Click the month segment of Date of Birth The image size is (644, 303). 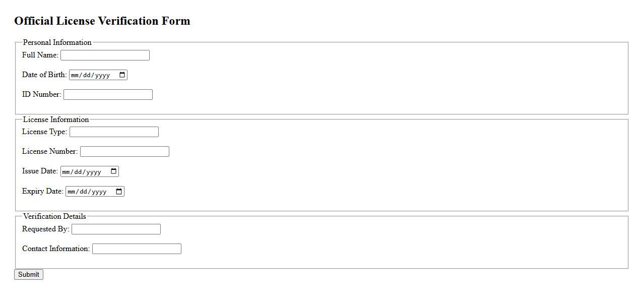coord(75,75)
